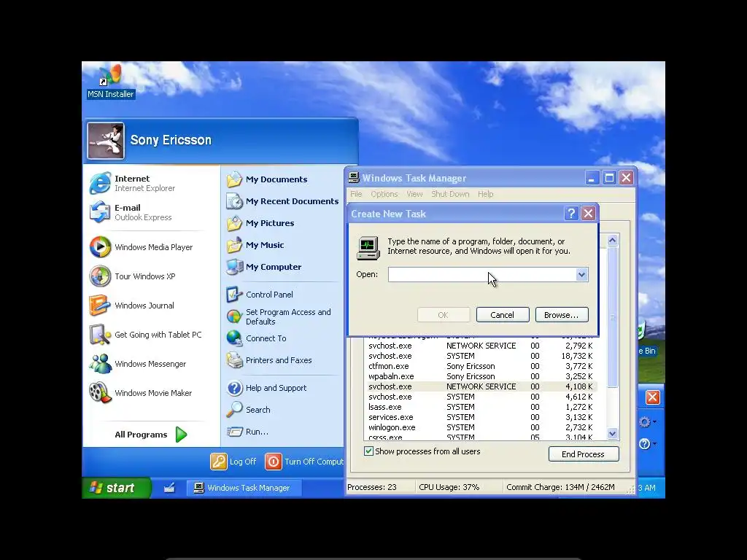Open Control Panel icon
This screenshot has height=560, width=747.
(x=234, y=295)
